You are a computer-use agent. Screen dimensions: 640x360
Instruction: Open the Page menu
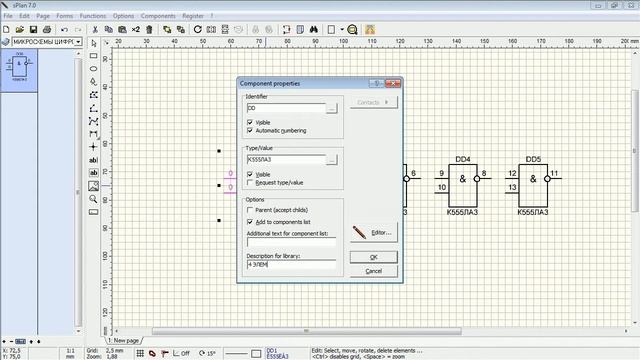[43, 16]
